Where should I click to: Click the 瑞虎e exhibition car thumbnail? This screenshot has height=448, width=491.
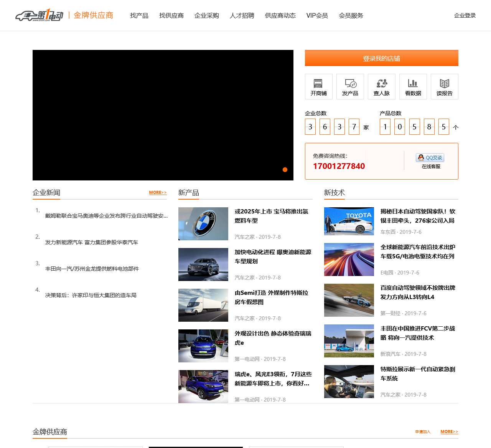203,346
